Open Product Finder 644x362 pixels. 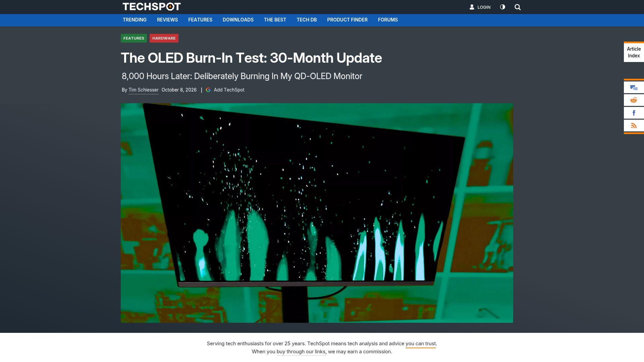point(347,20)
